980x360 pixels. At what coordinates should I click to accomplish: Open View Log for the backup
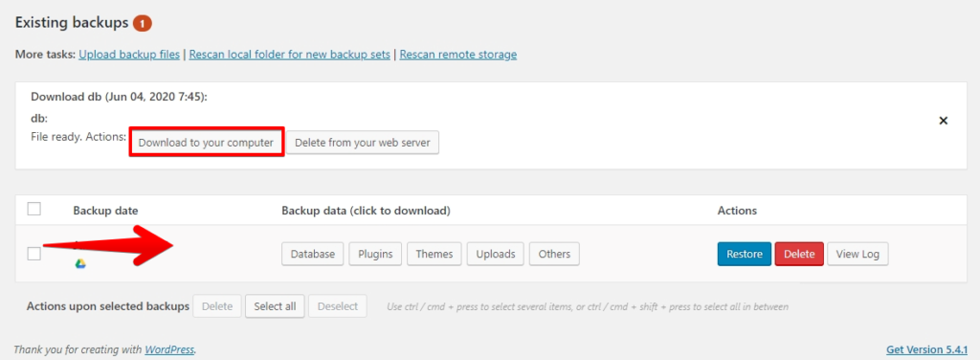coord(857,255)
